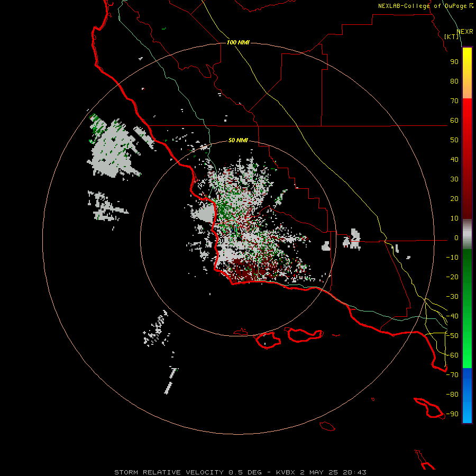Click the 100 NMI range ring label
The image size is (476, 476).
(238, 42)
